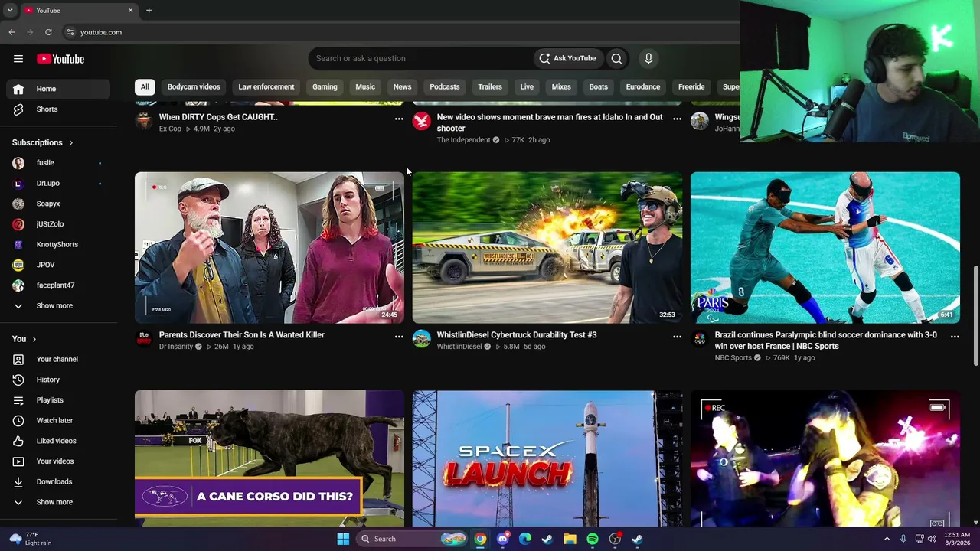Open Spotify from the taskbar
The image size is (980, 551).
click(x=593, y=539)
